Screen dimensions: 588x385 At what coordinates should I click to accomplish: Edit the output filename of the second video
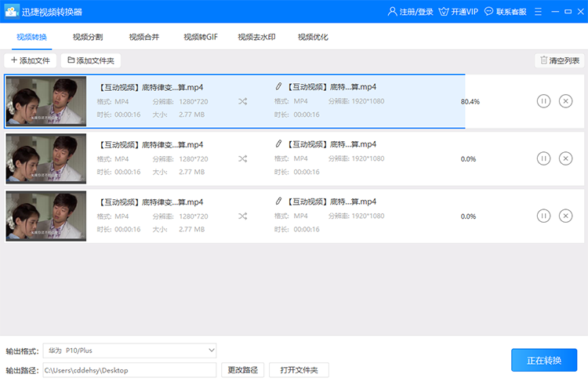278,144
